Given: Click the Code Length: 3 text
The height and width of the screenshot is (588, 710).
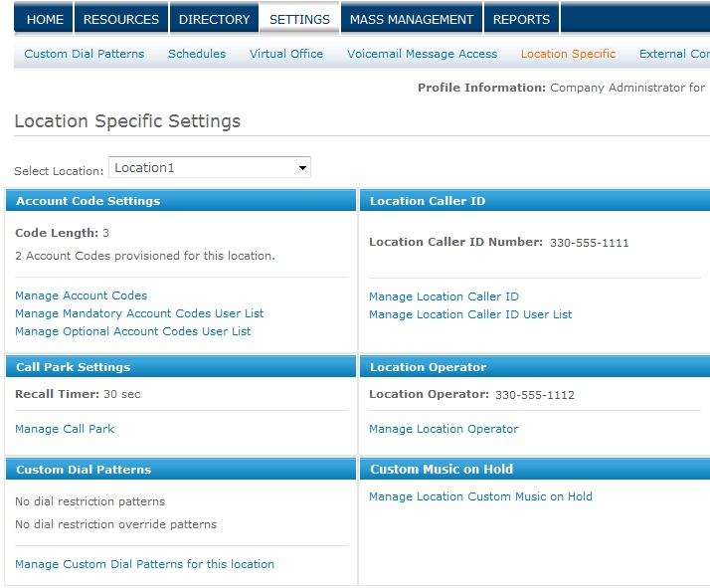Looking at the screenshot, I should click(x=62, y=233).
